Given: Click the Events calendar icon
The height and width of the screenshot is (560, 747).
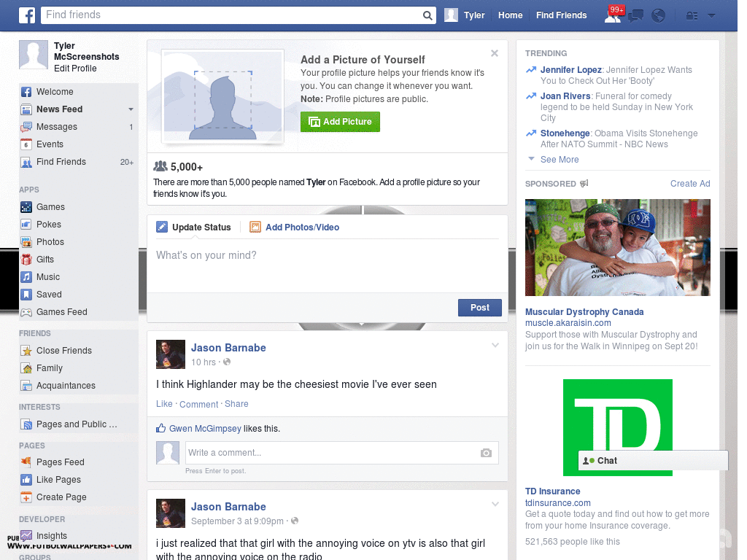Looking at the screenshot, I should pos(26,144).
